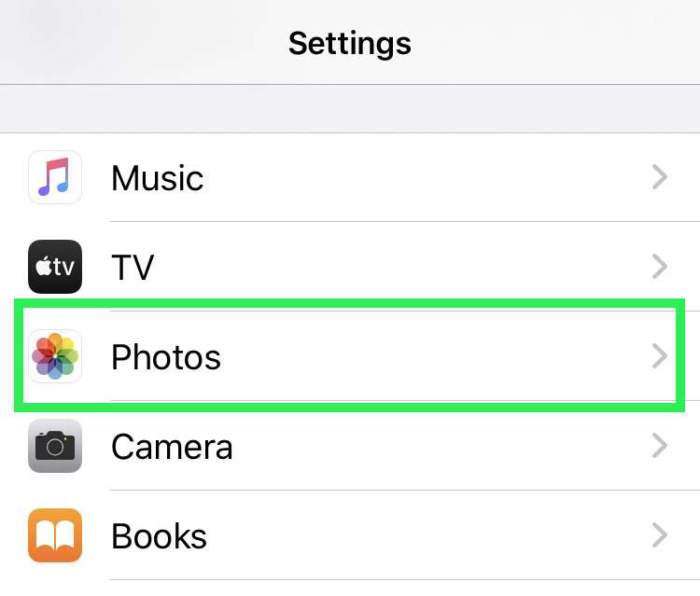700x596 pixels.
Task: Choose the Camera text label
Action: [x=172, y=447]
